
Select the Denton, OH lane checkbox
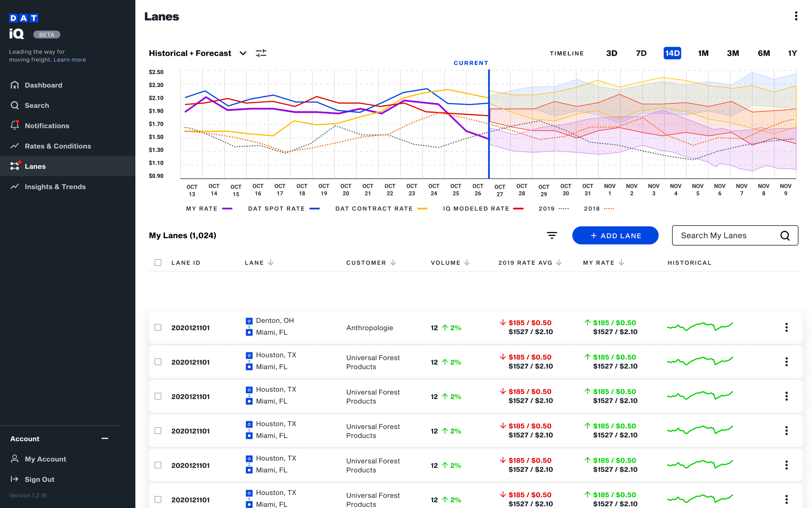click(x=158, y=327)
